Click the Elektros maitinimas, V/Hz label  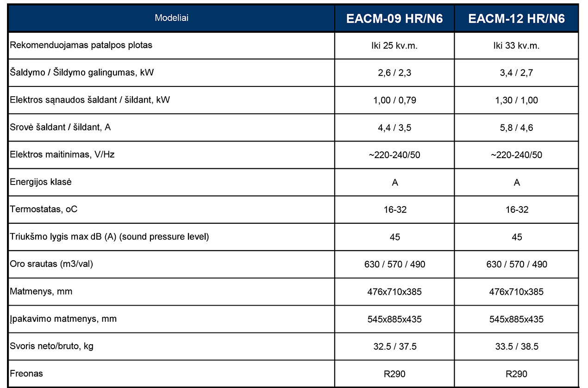[62, 154]
